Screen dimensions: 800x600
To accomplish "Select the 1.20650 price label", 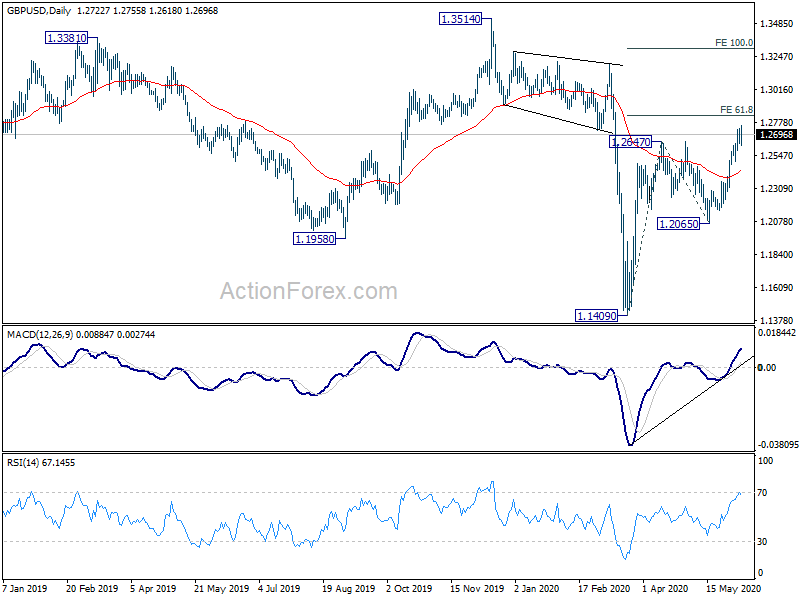I will click(x=678, y=224).
